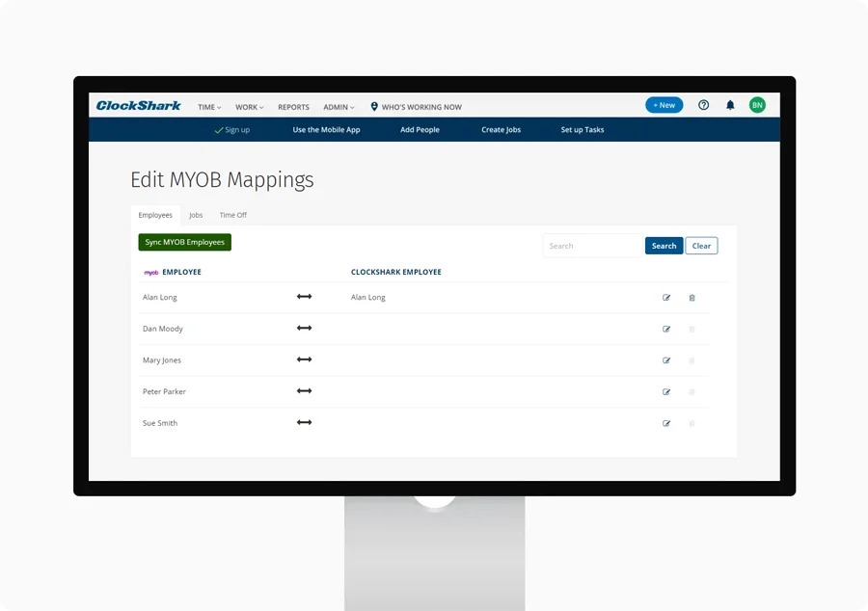Open the Create Jobs step
Screen dimensions: 868x611
tap(501, 130)
